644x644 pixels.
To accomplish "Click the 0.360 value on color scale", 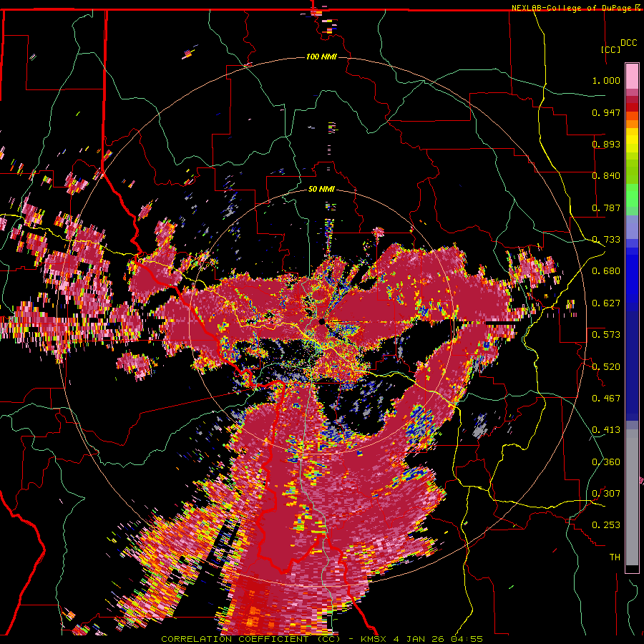I will click(606, 462).
